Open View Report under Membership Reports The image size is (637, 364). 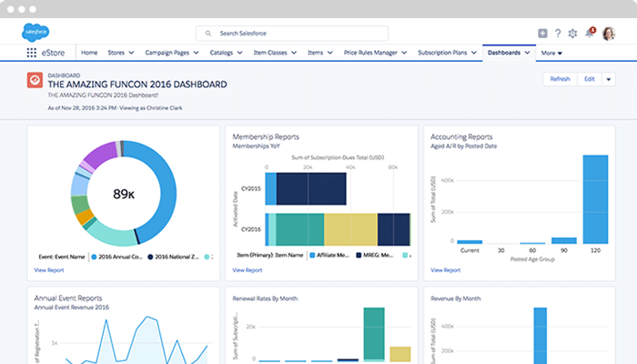[248, 270]
